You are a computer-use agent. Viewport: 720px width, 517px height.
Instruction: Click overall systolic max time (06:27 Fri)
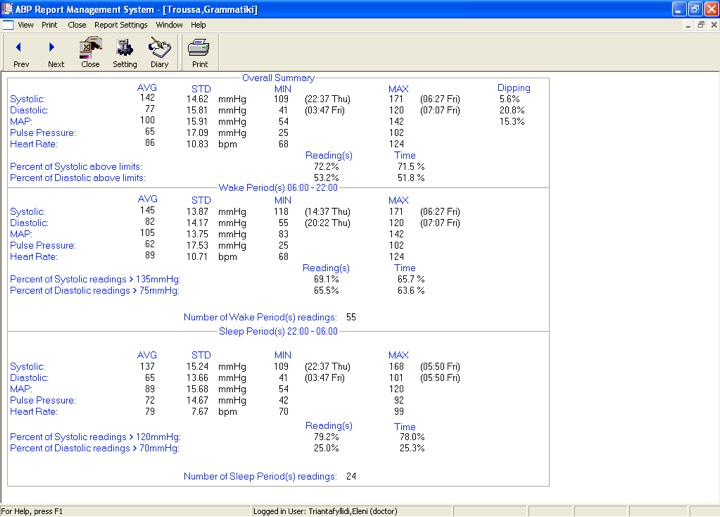pos(440,99)
